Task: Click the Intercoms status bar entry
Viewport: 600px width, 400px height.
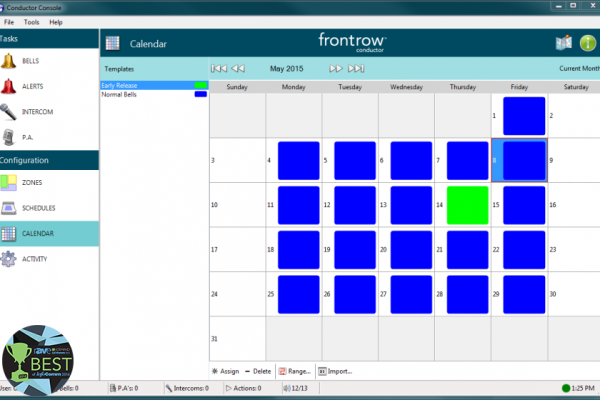Action: pyautogui.click(x=187, y=388)
